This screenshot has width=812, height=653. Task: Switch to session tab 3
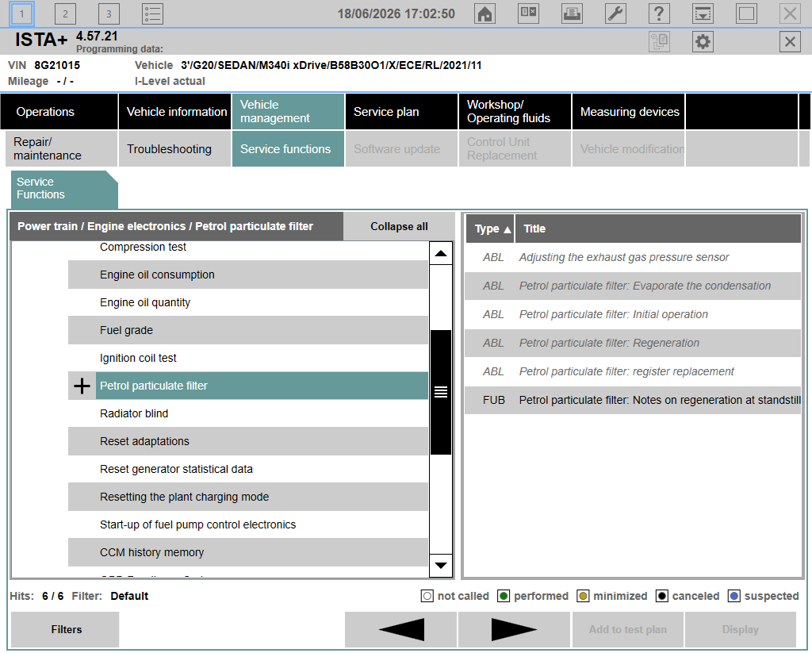[x=109, y=14]
